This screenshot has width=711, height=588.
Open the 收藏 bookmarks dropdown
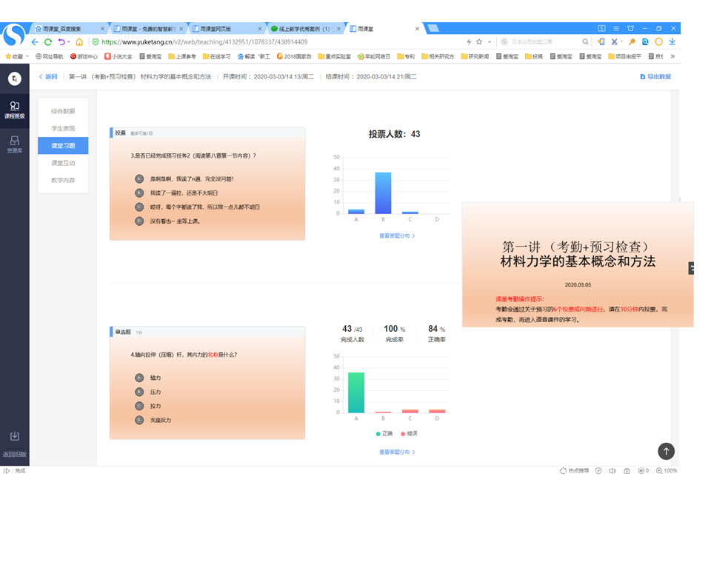pyautogui.click(x=17, y=56)
